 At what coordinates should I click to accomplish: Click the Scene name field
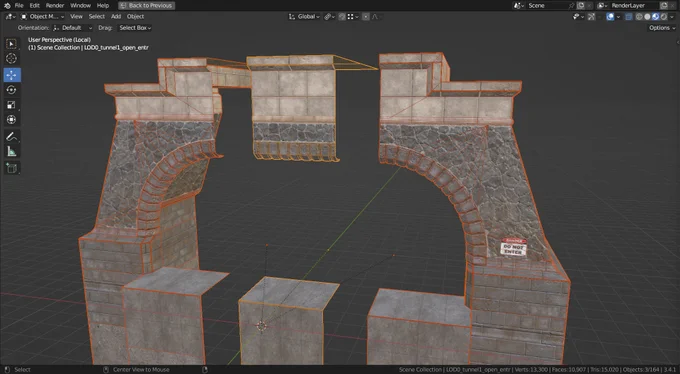coord(548,6)
